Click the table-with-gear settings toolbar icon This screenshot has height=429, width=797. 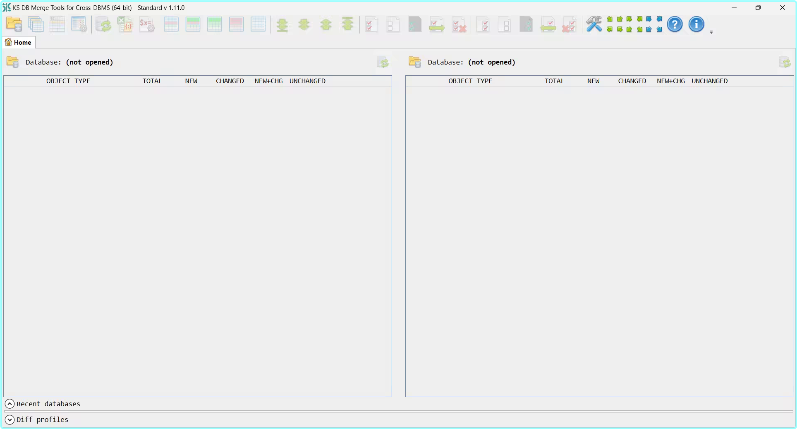point(79,24)
